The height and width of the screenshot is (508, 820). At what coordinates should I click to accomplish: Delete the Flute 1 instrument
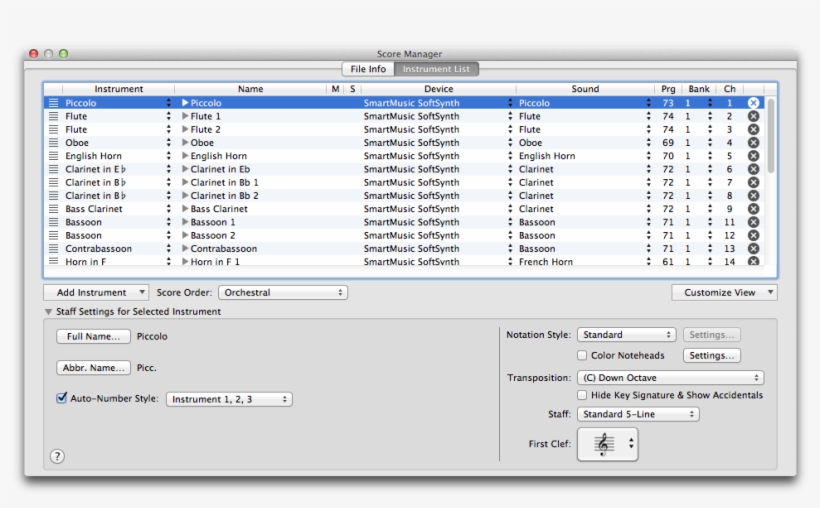(753, 116)
